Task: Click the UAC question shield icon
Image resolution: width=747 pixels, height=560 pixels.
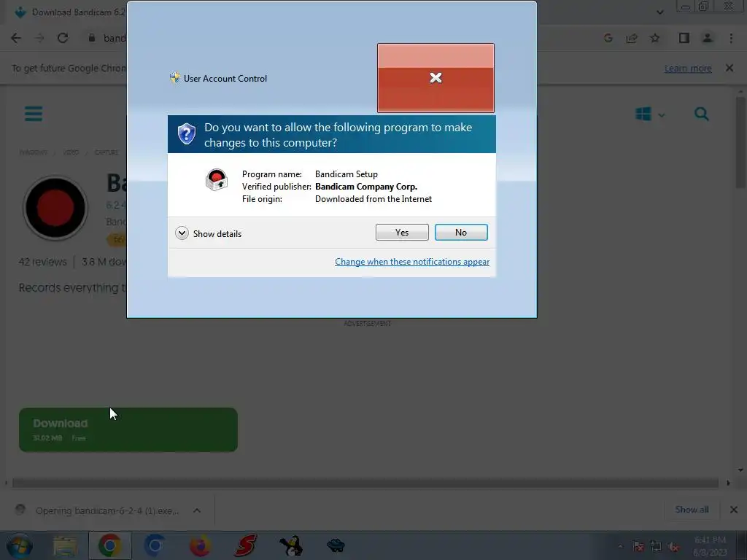Action: 186,134
